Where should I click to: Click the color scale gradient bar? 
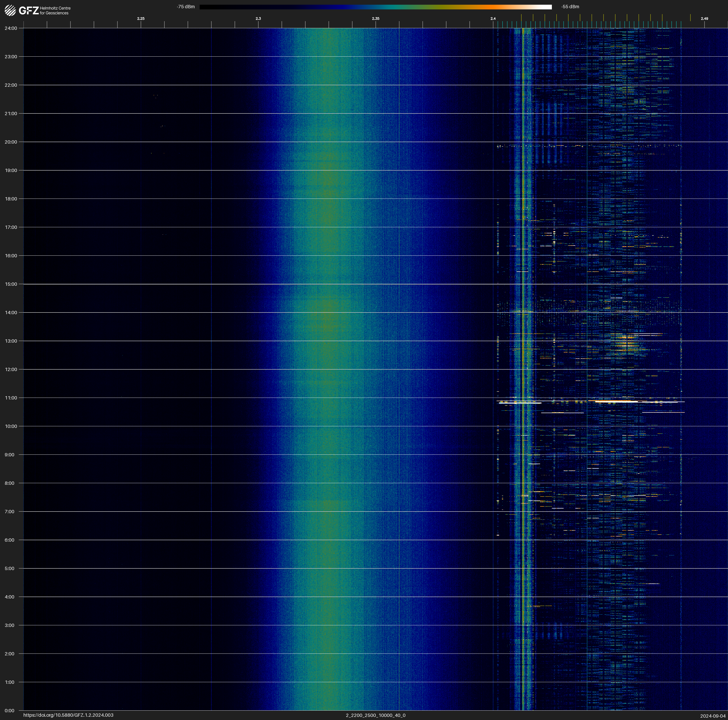(x=375, y=7)
